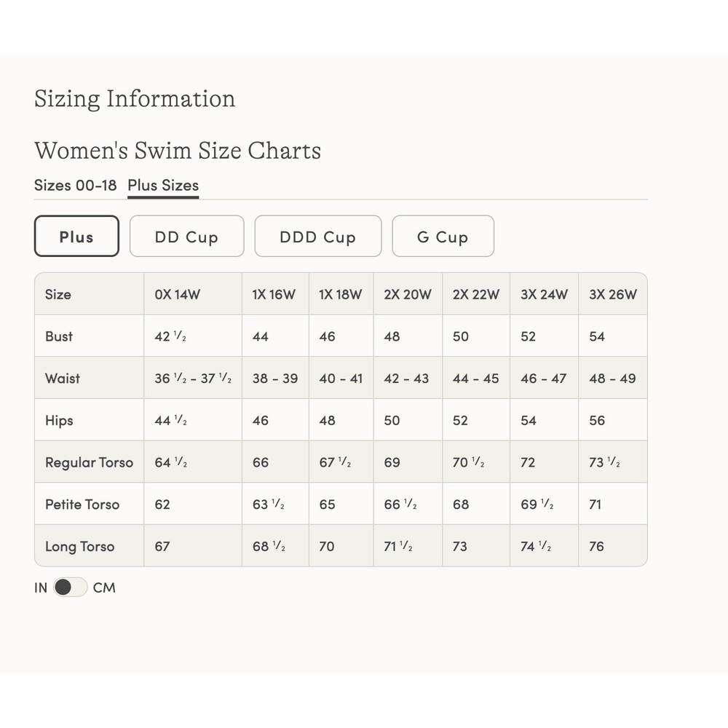Click the 1X 16W column header

point(274,294)
